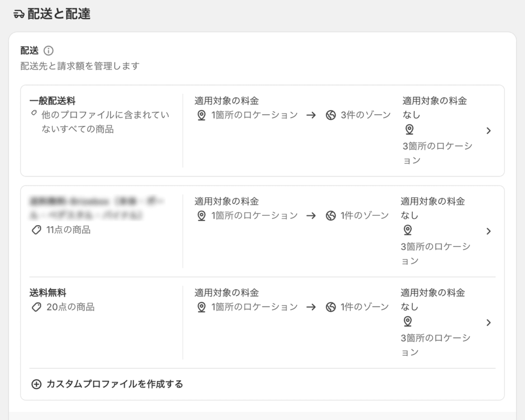Click the location pin above 3箇所のロケーション in 送料無料
The height and width of the screenshot is (420, 525).
[x=408, y=322]
